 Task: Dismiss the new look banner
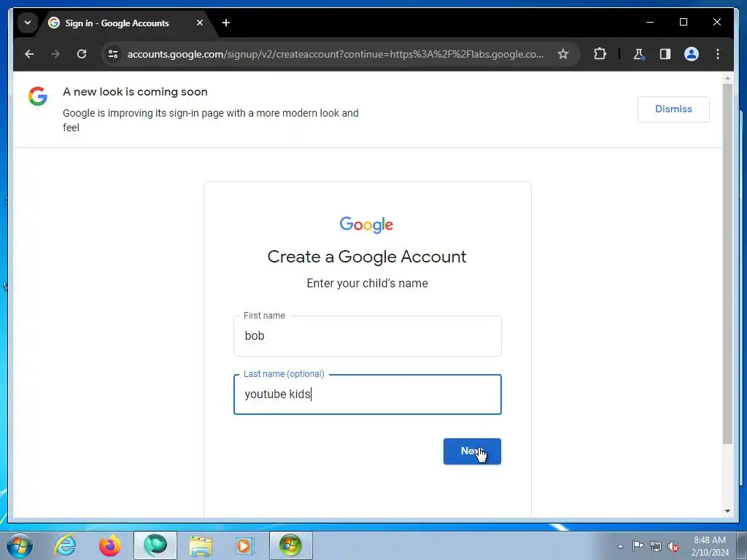coord(673,109)
